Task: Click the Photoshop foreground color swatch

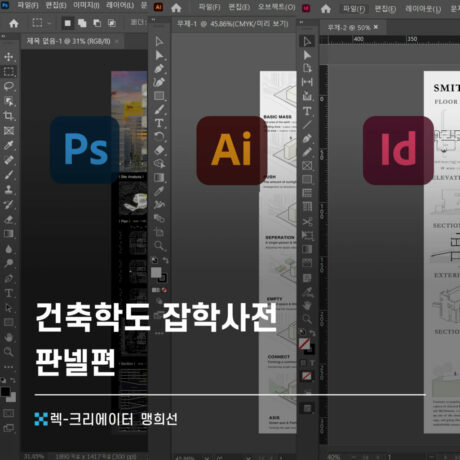Action: pos(5,392)
